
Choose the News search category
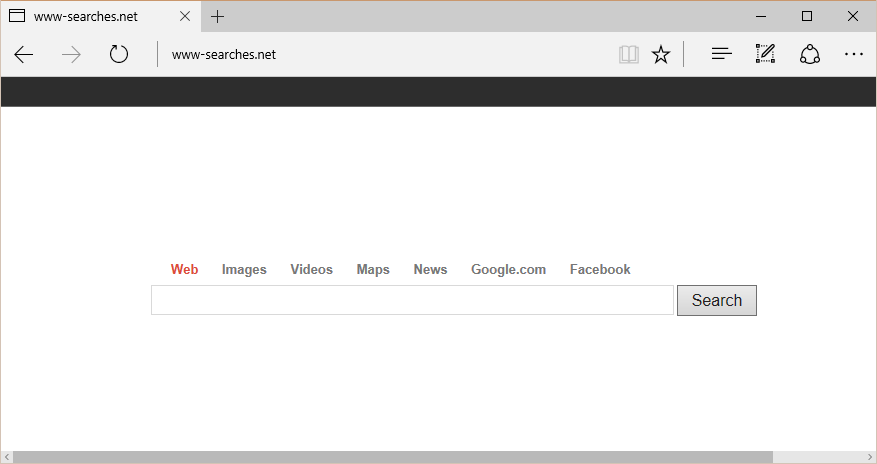430,269
